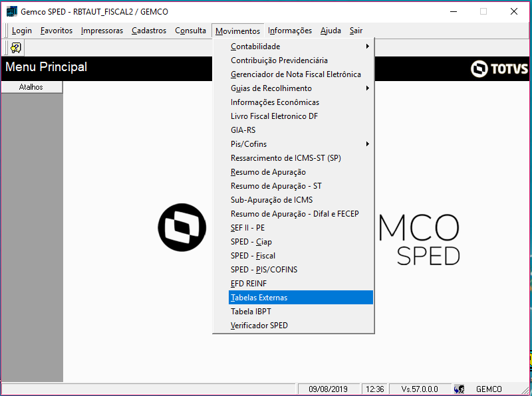Open Gerenciador de Nota Fiscal Eletrônica
The height and width of the screenshot is (396, 532).
pos(301,74)
